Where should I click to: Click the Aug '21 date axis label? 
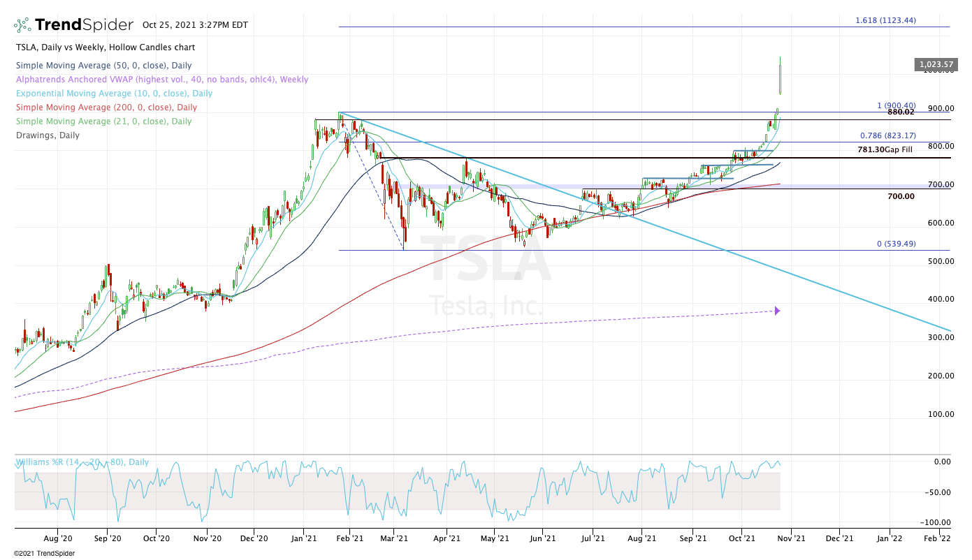click(642, 539)
